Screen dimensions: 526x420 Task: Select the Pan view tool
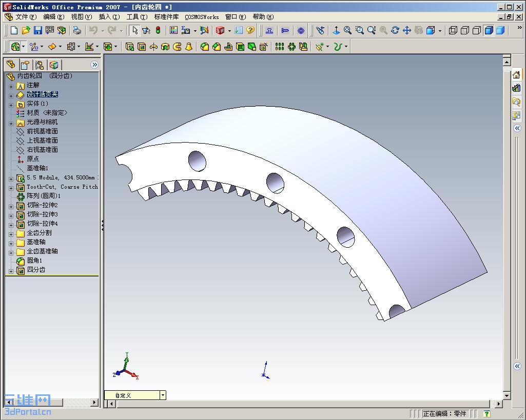tap(407, 30)
